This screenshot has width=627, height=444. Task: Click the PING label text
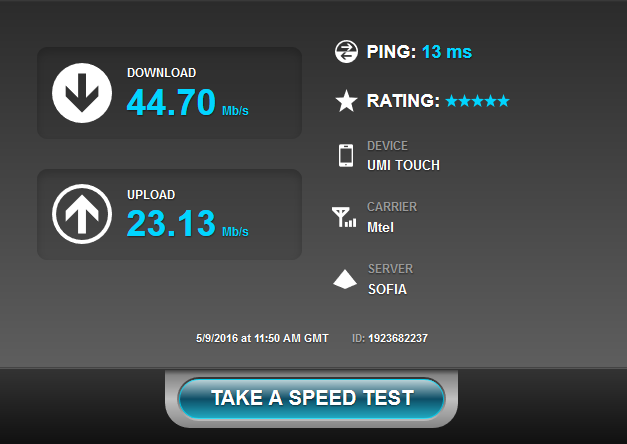coord(391,52)
